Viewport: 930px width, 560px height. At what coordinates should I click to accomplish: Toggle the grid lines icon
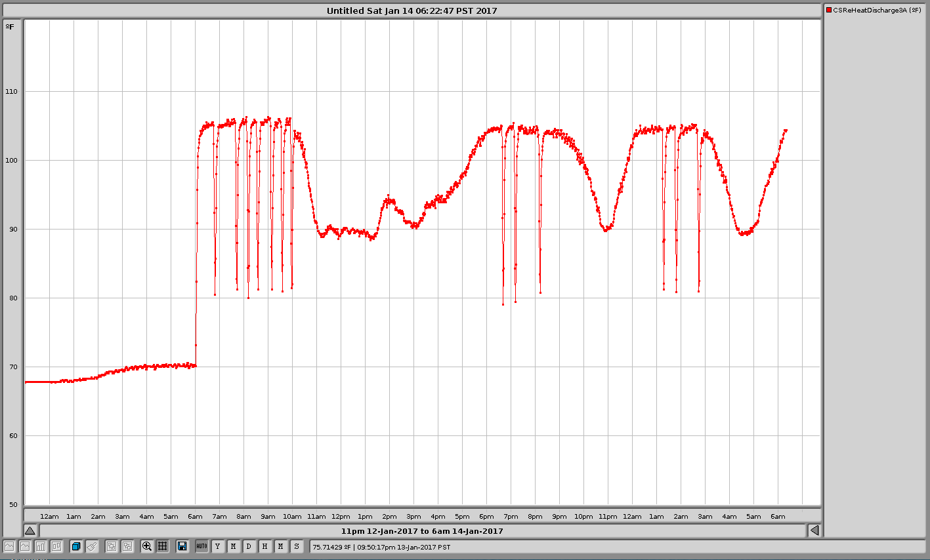point(163,546)
